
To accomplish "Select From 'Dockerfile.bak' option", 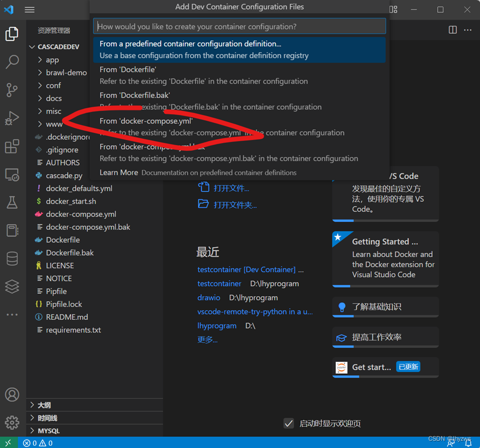I will [x=239, y=101].
